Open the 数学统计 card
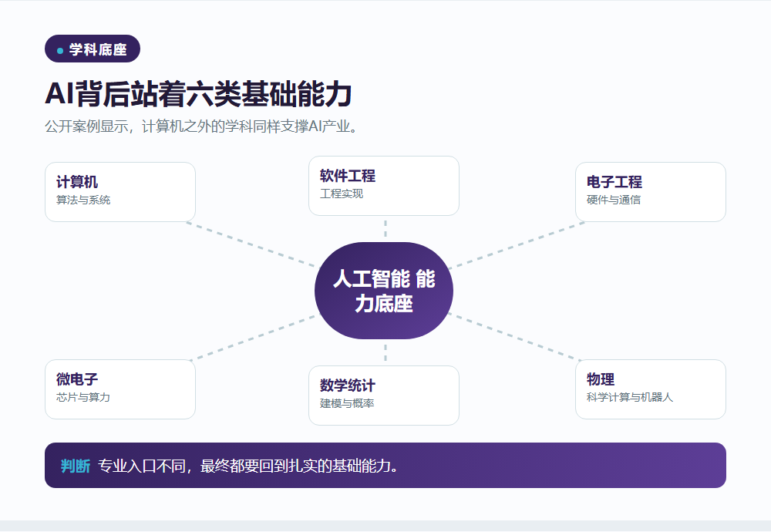The width and height of the screenshot is (771, 532). click(384, 396)
